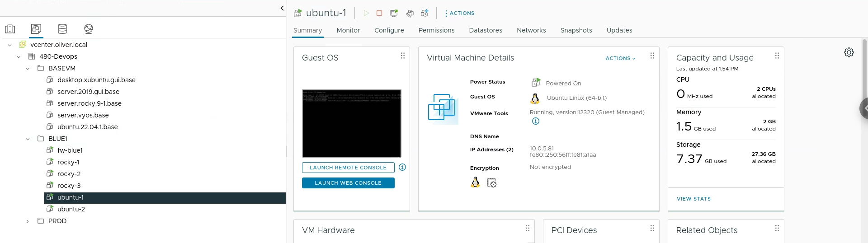Screen dimensions: 868x243
Task: Select server.2019.gui.base VM
Action: tap(88, 92)
